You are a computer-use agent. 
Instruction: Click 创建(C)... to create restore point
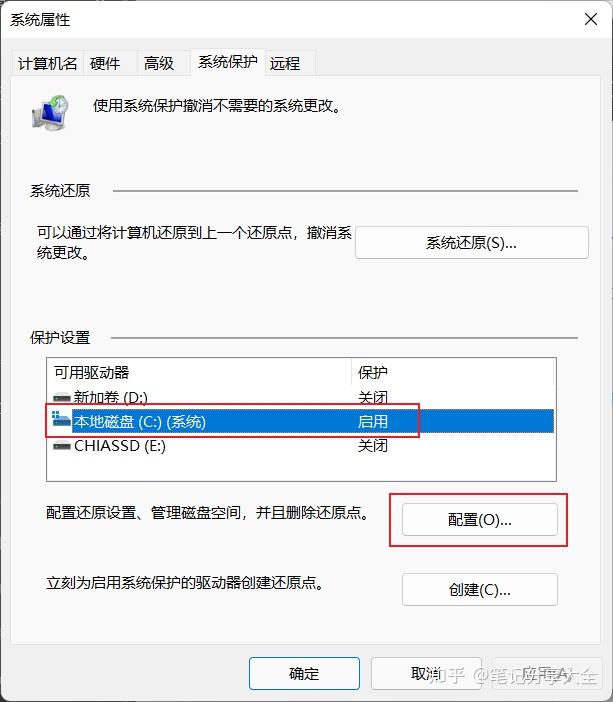click(480, 590)
